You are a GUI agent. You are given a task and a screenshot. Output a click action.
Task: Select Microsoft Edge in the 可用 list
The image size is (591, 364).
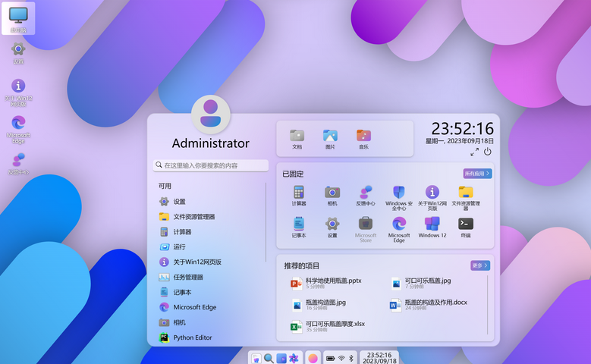point(210,307)
